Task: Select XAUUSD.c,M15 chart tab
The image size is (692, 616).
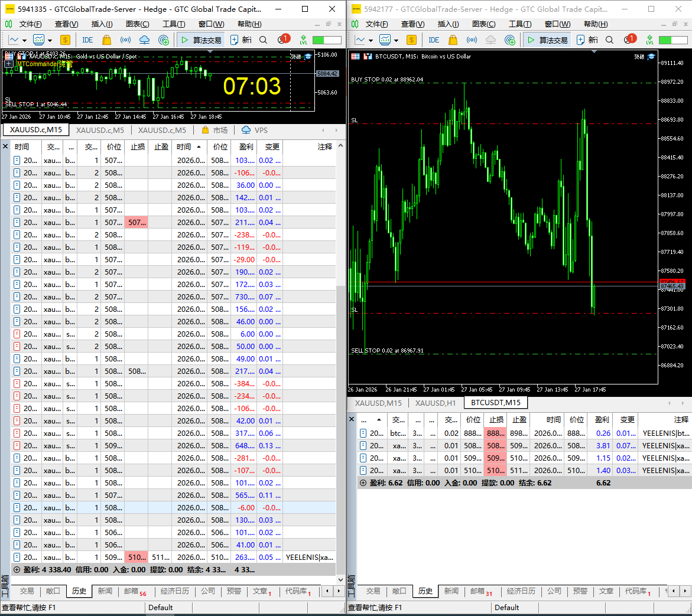Action: 35,130
